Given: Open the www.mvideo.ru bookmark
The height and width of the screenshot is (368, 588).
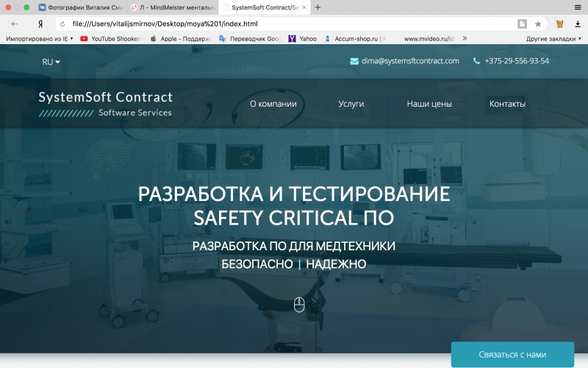Looking at the screenshot, I should coord(429,39).
